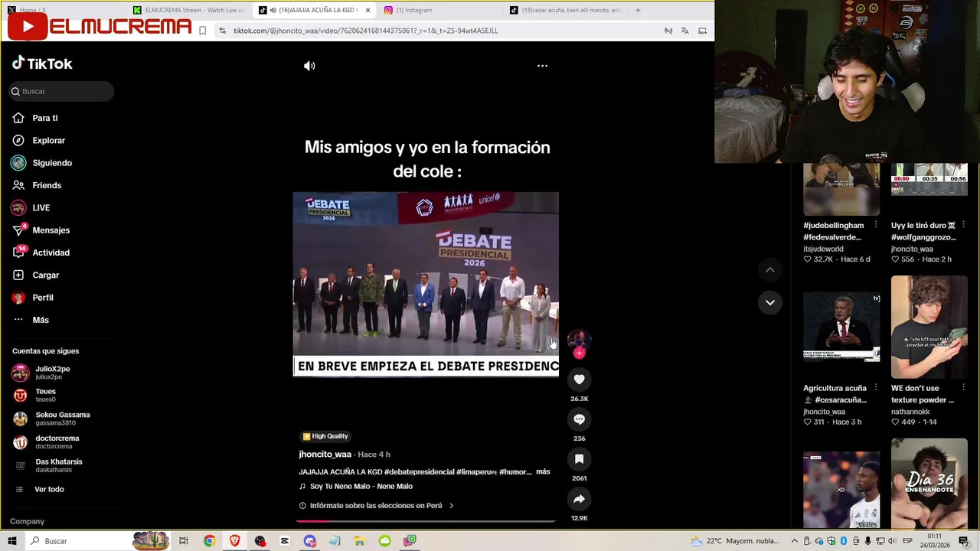
Task: Click the Windows taskbar Buscar search box
Action: click(x=80, y=541)
